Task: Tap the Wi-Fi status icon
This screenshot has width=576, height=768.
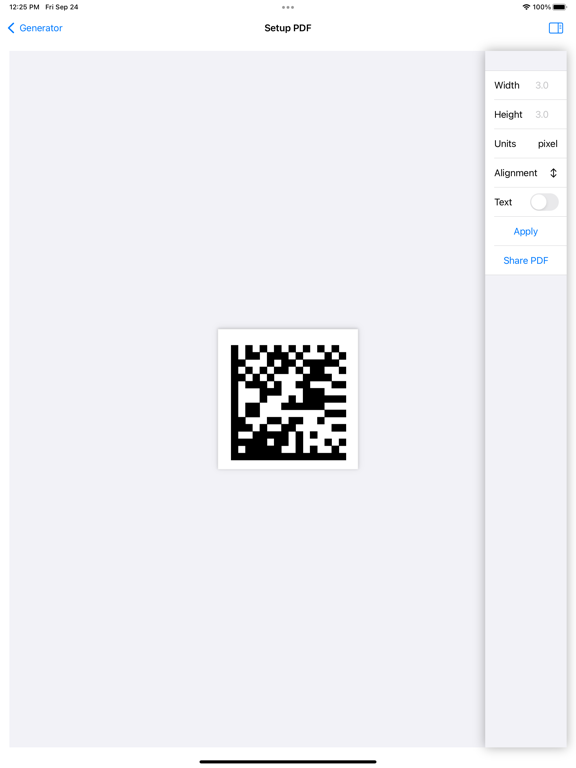Action: [526, 7]
